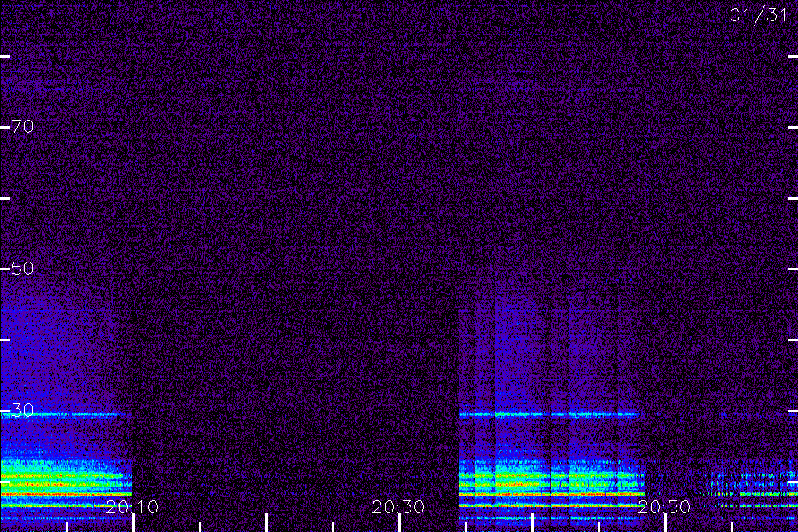
Task: Click the 20:30 time axis label
Action: click(398, 507)
